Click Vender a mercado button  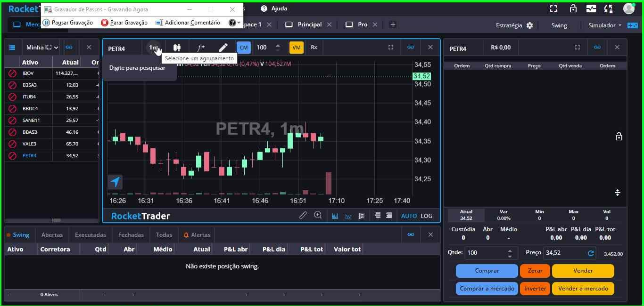point(583,289)
